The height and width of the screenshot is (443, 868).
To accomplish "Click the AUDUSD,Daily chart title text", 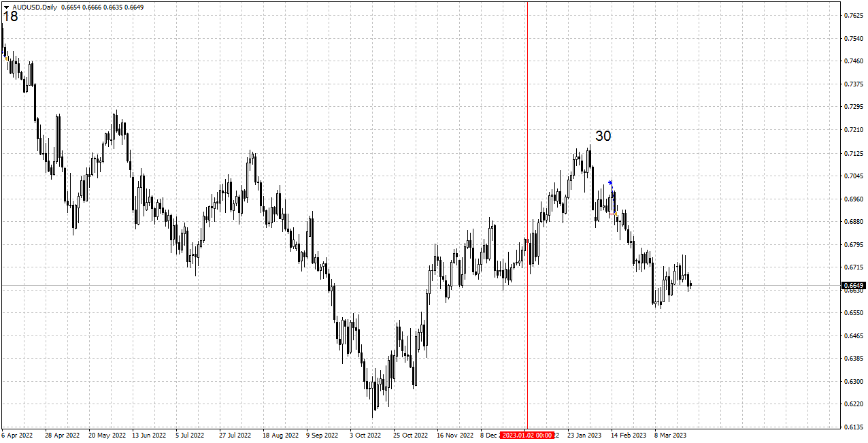I will pos(35,7).
